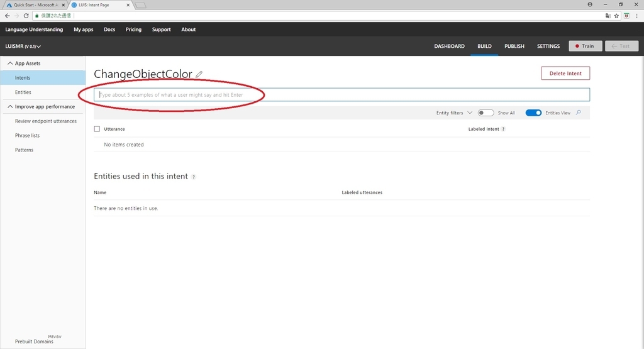Close the LUIS Intent Page tab
The height and width of the screenshot is (349, 644).
click(128, 5)
